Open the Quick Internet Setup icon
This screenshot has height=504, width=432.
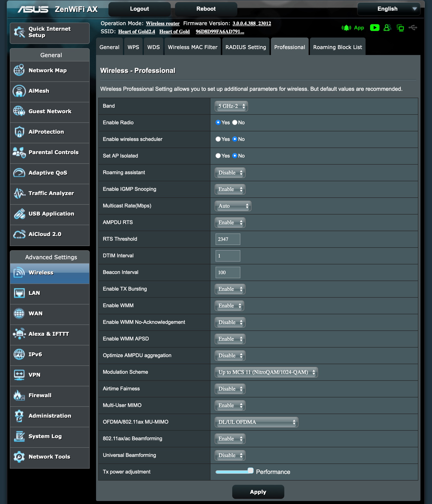19,32
